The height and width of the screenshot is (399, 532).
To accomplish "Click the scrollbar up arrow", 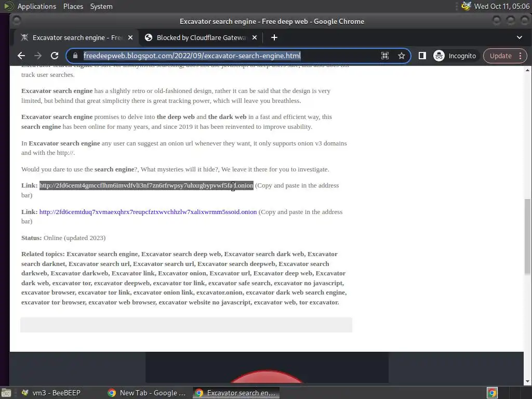I will [x=527, y=70].
